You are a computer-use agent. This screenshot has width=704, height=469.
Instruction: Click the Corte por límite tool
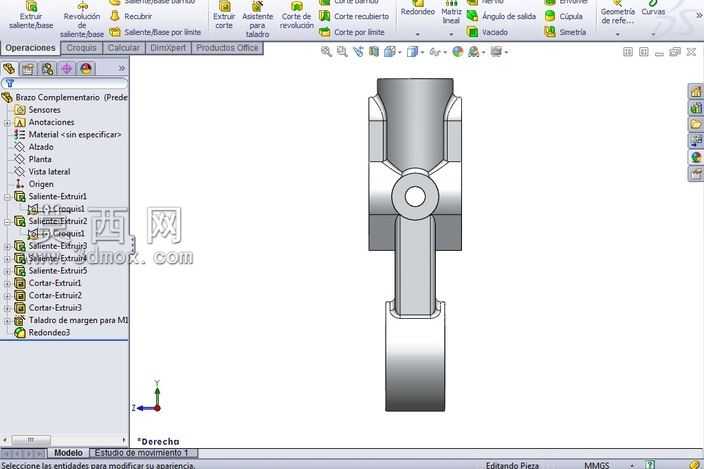click(352, 32)
